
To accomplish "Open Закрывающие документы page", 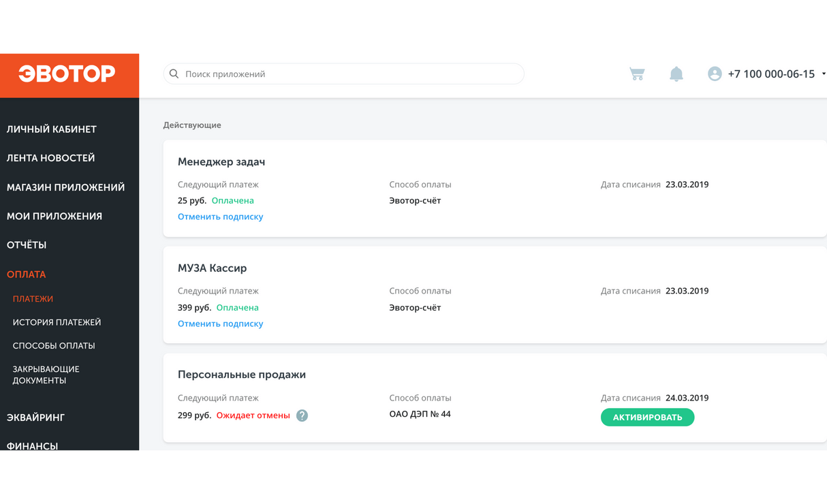I will [x=46, y=375].
